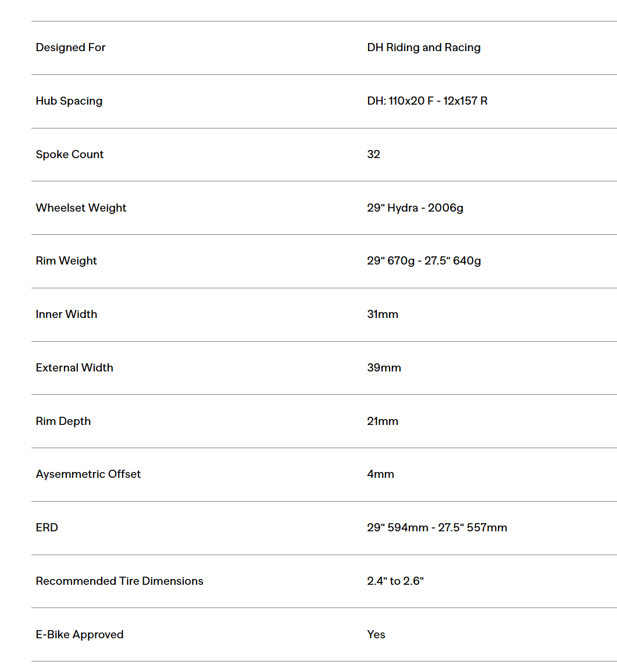Click the 'Designed For' label
The height and width of the screenshot is (672, 617).
point(70,48)
